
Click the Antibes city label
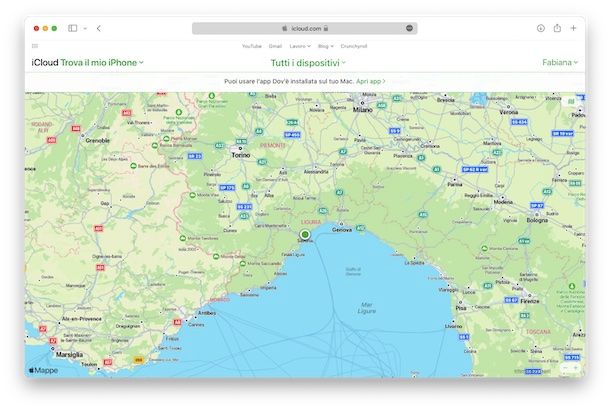[207, 313]
